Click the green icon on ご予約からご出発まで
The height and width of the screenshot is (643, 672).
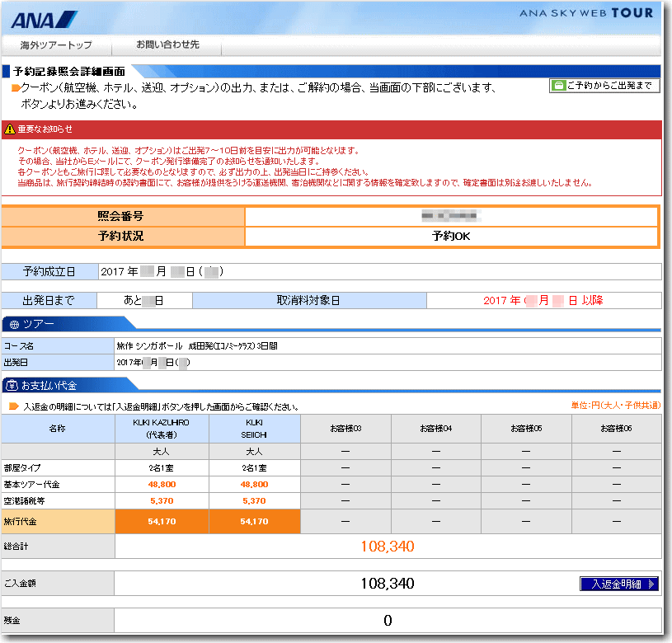[x=558, y=86]
